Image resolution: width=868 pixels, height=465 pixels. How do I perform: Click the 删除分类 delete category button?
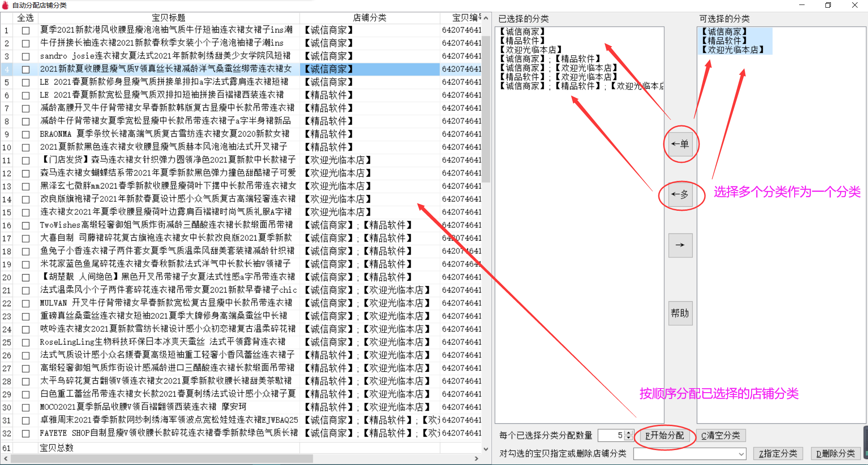[x=835, y=454]
